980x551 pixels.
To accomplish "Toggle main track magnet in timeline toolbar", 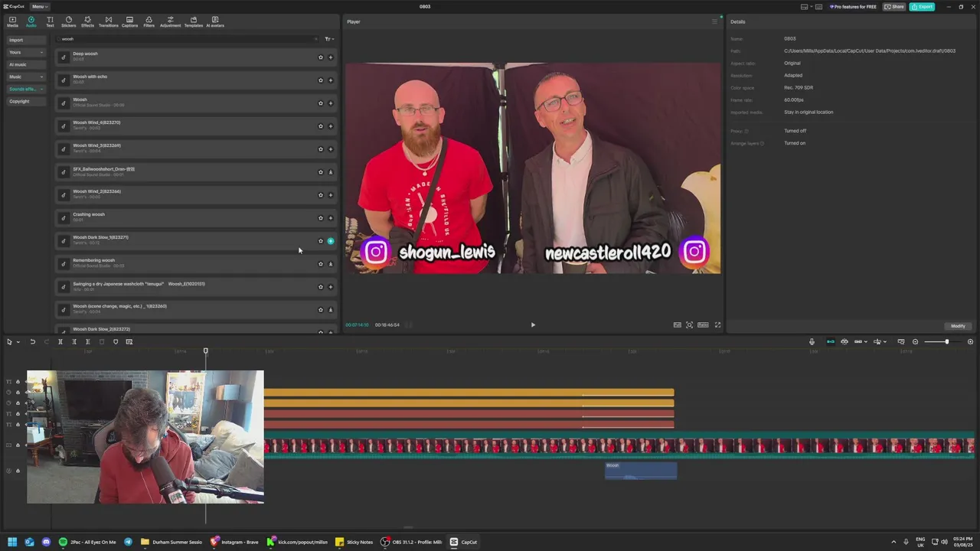I will [831, 342].
